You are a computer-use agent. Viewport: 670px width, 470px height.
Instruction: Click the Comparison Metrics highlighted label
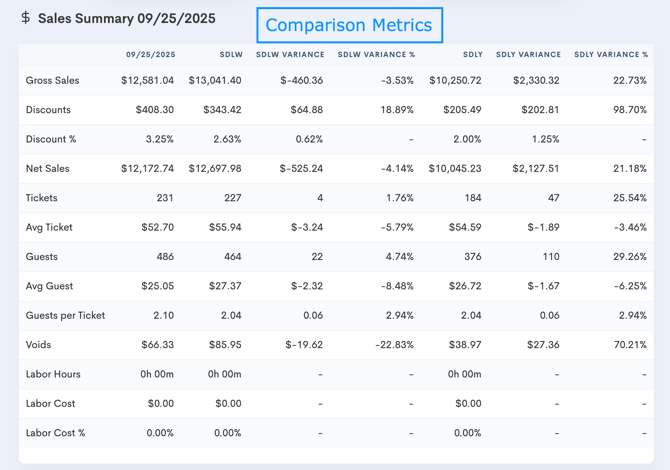click(x=349, y=26)
